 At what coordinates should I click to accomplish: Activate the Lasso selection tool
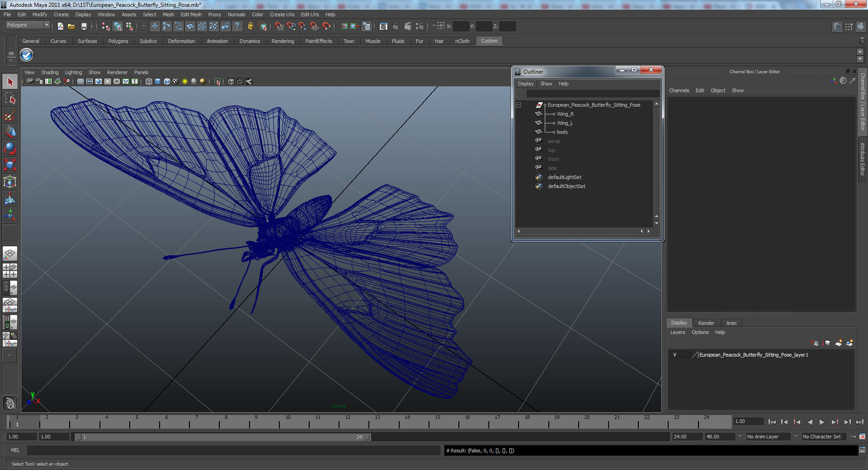click(x=10, y=99)
